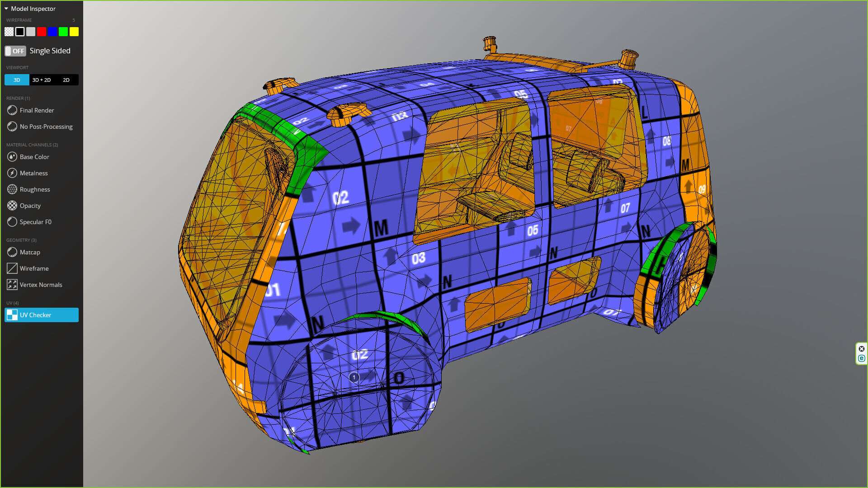Pick the red wireframe color swatch

(x=42, y=32)
